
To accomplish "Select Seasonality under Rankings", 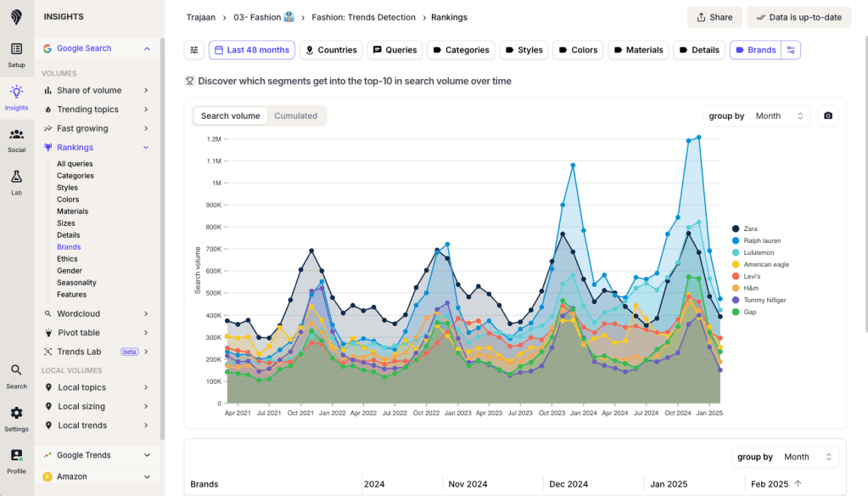I will (x=76, y=283).
